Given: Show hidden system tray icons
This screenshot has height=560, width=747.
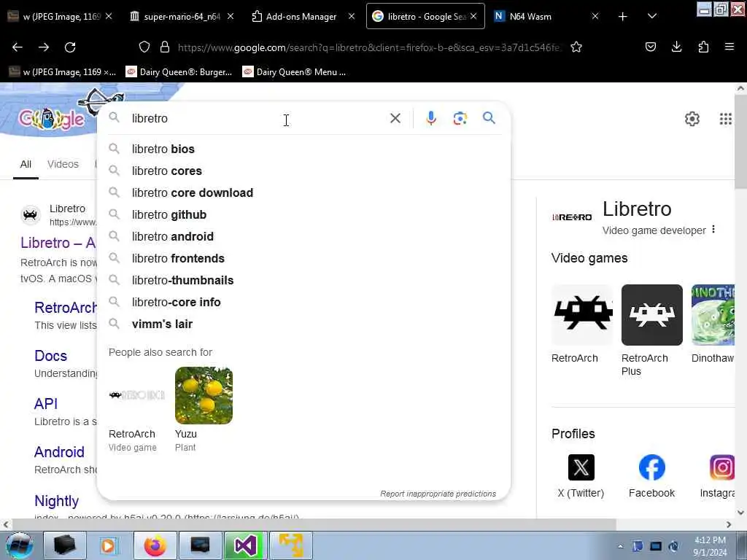Looking at the screenshot, I should [x=620, y=547].
